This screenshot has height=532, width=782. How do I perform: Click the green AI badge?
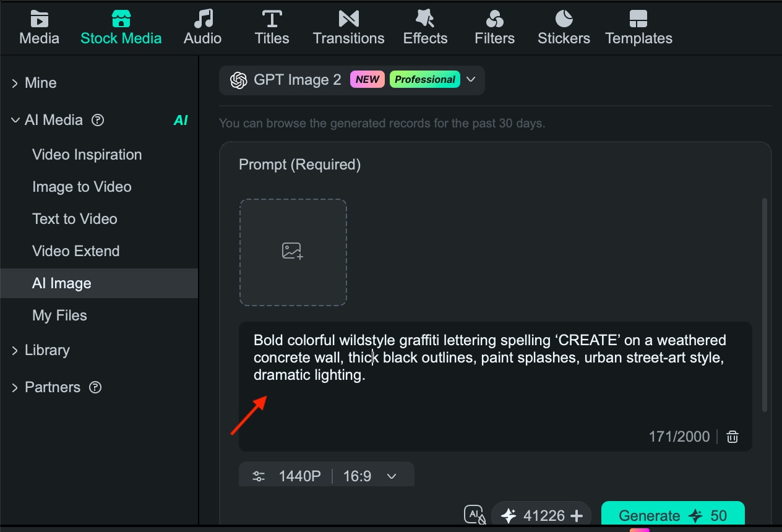[181, 120]
